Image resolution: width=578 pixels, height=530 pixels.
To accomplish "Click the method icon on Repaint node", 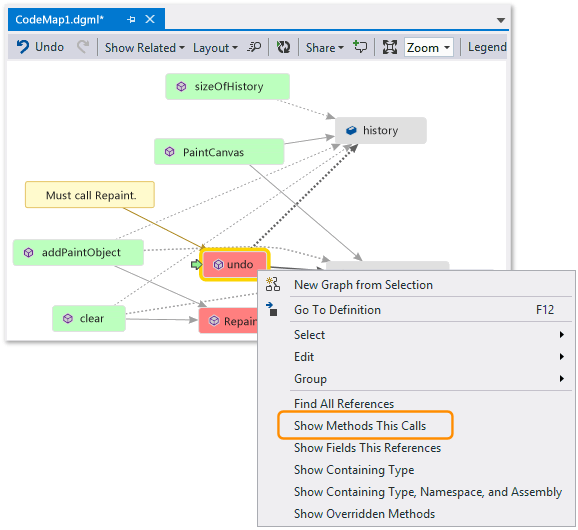I will (x=214, y=321).
